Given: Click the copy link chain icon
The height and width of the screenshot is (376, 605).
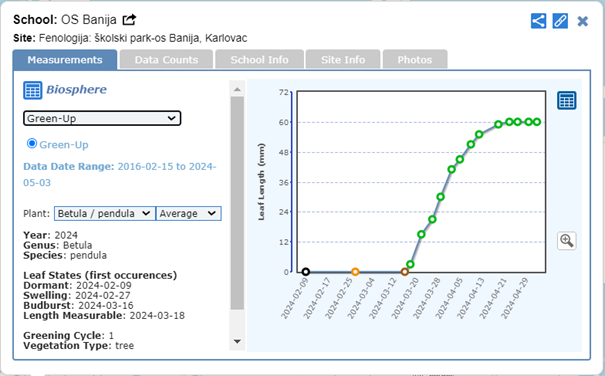Looking at the screenshot, I should click(x=560, y=21).
